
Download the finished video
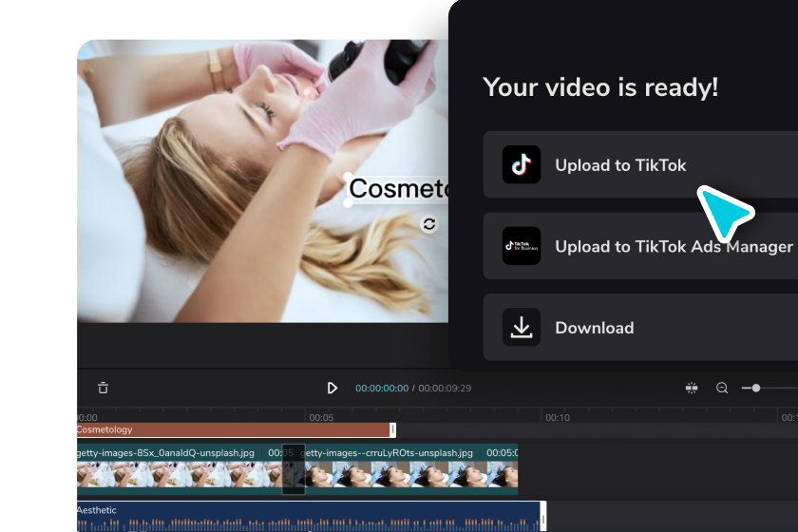(x=640, y=328)
